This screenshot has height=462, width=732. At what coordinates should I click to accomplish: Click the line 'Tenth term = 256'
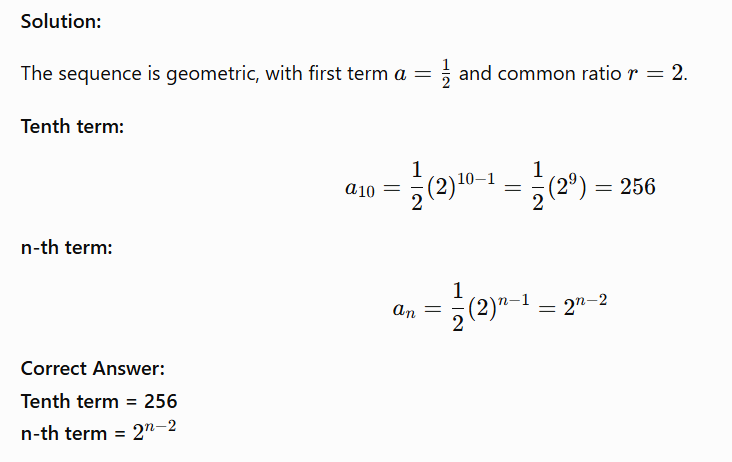pos(99,401)
